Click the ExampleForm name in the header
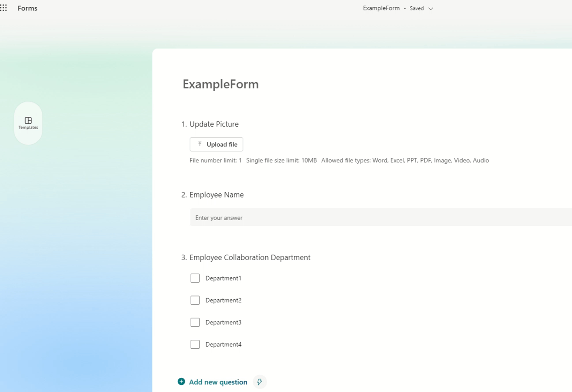572x392 pixels. point(381,8)
